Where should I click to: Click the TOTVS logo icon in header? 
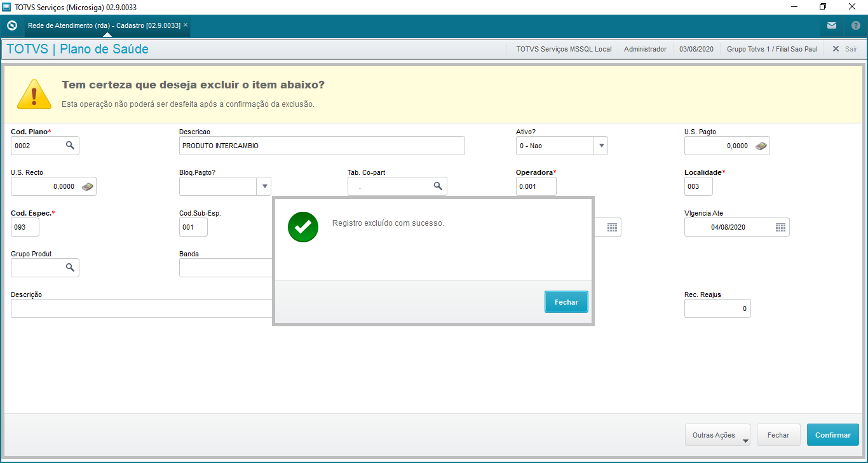(x=11, y=26)
